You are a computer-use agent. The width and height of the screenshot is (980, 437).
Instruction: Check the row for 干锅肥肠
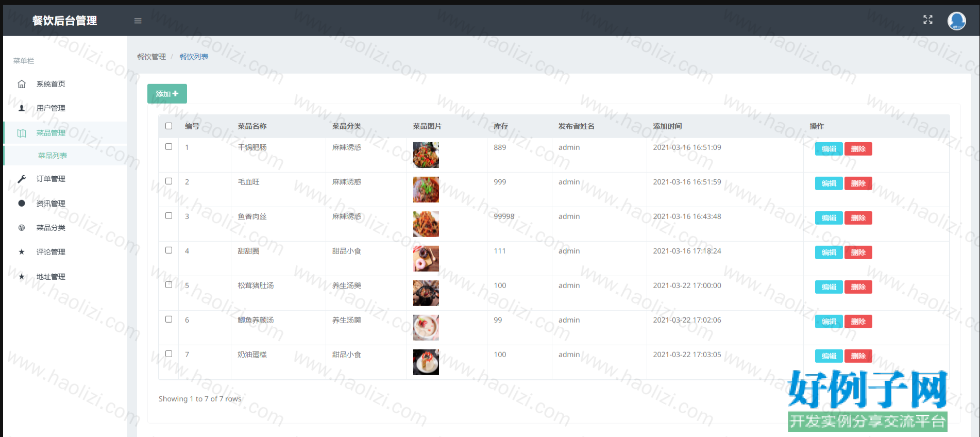(168, 146)
